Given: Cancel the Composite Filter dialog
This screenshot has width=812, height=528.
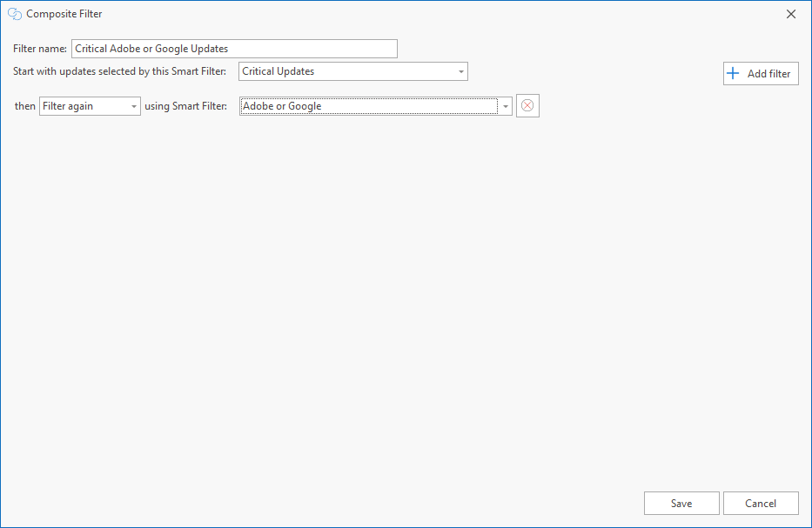Looking at the screenshot, I should coord(761,503).
